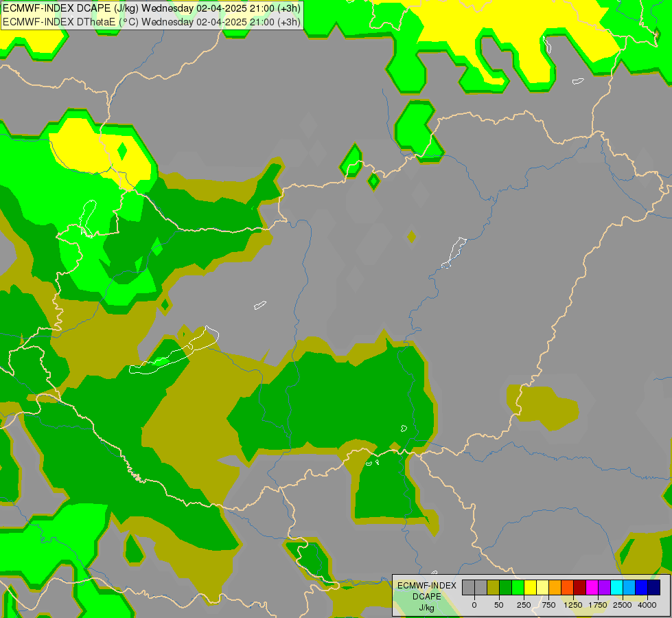Pick the red-orange swatch before 1250
The width and height of the screenshot is (672, 618).
pyautogui.click(x=568, y=588)
